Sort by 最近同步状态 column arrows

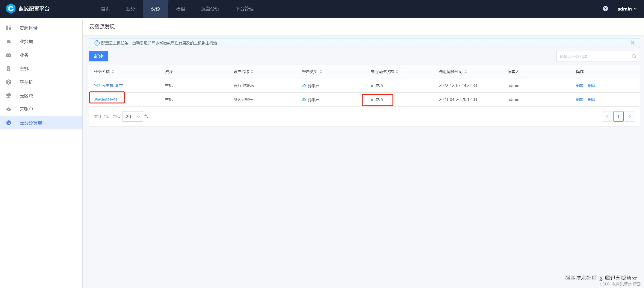click(397, 72)
